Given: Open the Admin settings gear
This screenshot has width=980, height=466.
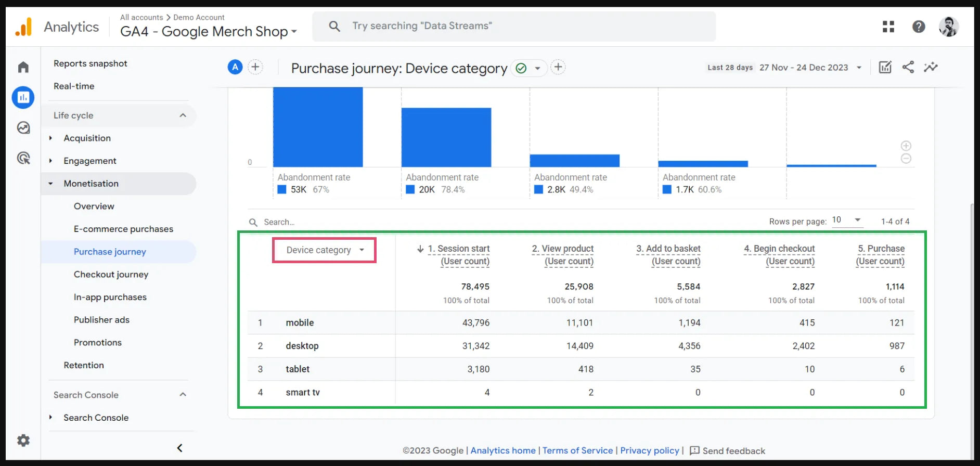Looking at the screenshot, I should pos(23,441).
